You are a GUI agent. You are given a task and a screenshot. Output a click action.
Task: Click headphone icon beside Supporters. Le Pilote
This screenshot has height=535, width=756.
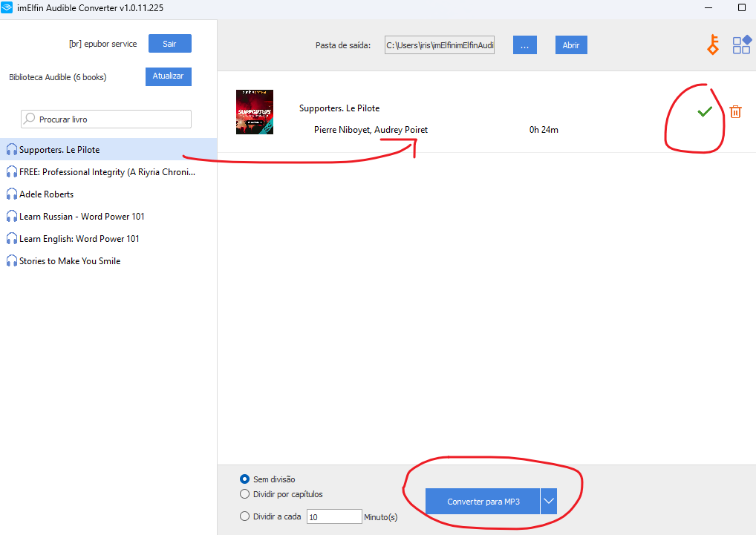pyautogui.click(x=12, y=150)
